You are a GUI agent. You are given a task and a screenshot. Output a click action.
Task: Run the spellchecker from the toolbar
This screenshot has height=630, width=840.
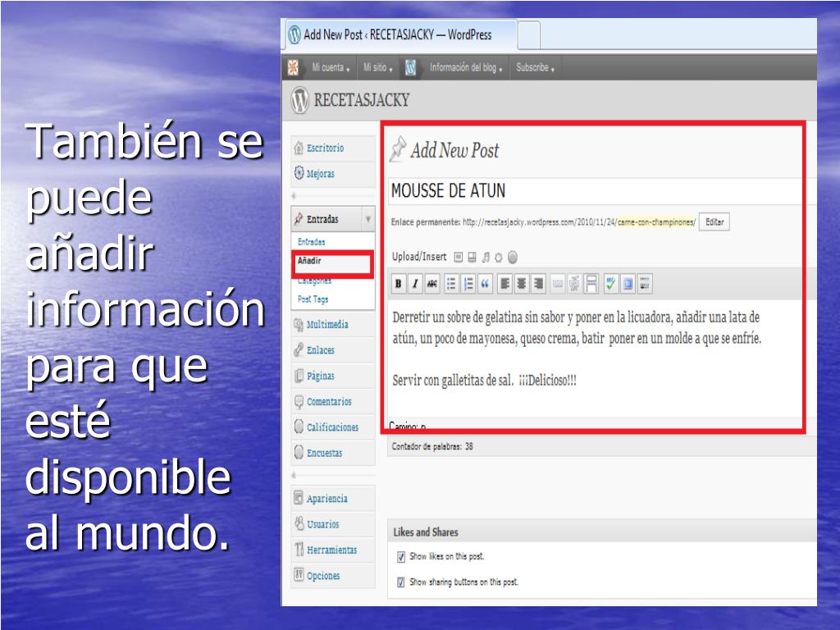tap(610, 284)
